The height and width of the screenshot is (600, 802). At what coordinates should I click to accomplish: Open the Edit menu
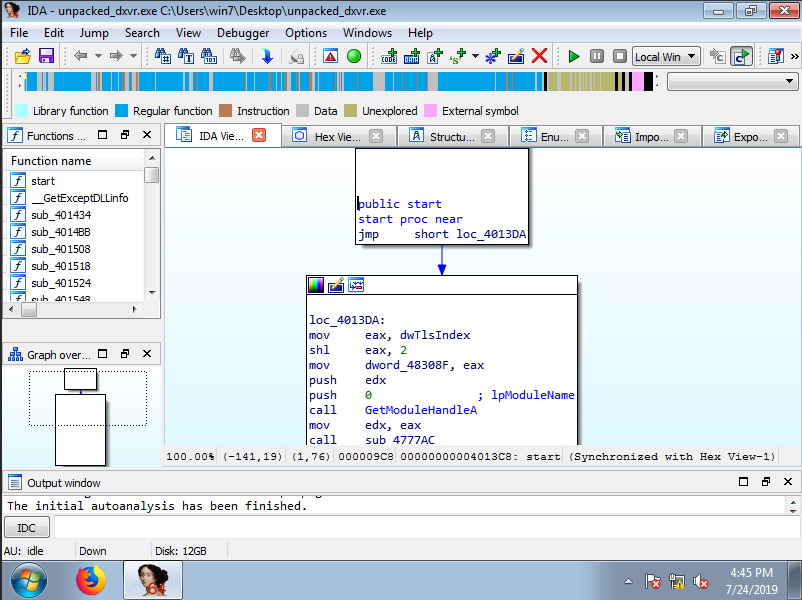pos(54,33)
